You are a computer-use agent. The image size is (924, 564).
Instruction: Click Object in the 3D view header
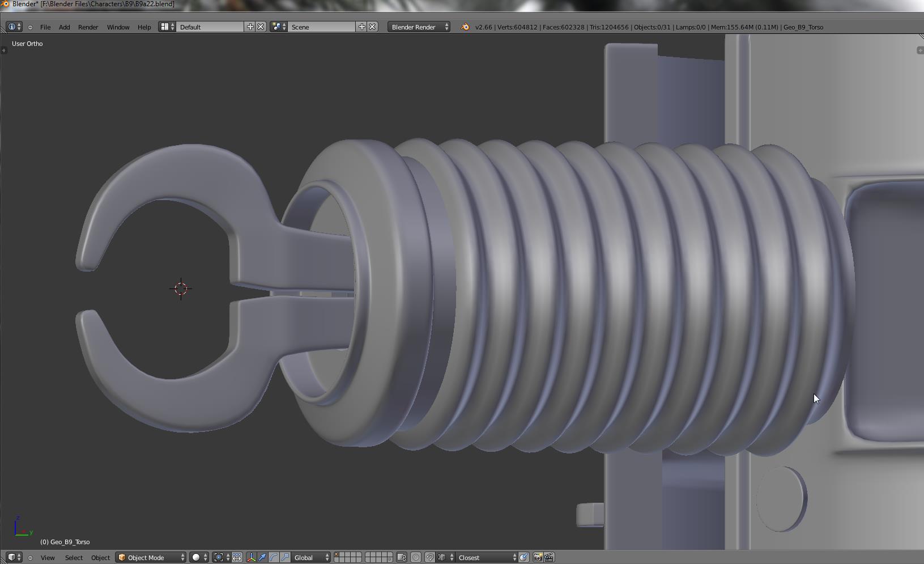(100, 558)
